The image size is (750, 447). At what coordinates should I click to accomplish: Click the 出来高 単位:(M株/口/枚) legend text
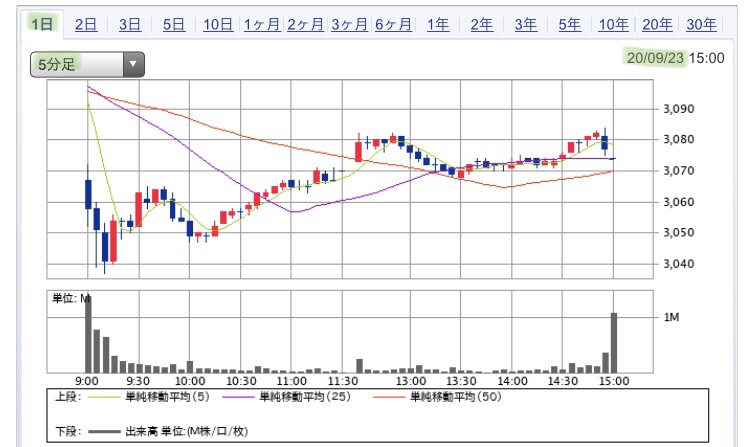(x=187, y=431)
